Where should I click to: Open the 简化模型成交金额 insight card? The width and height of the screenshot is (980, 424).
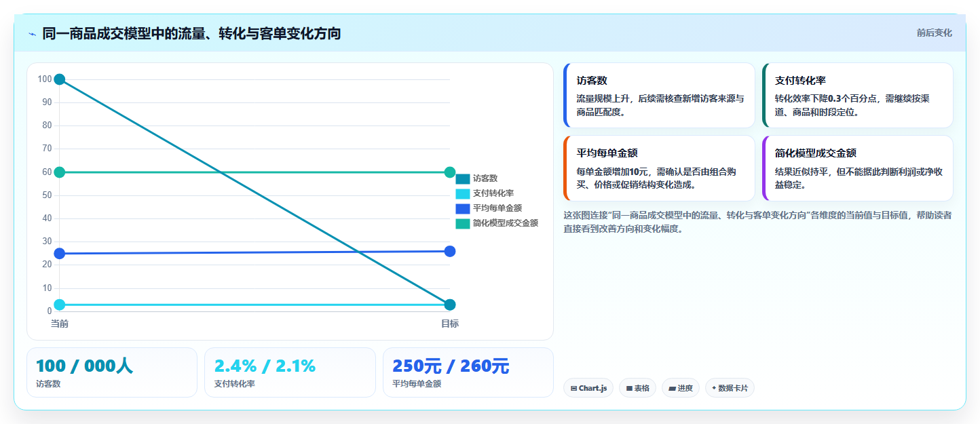point(857,168)
